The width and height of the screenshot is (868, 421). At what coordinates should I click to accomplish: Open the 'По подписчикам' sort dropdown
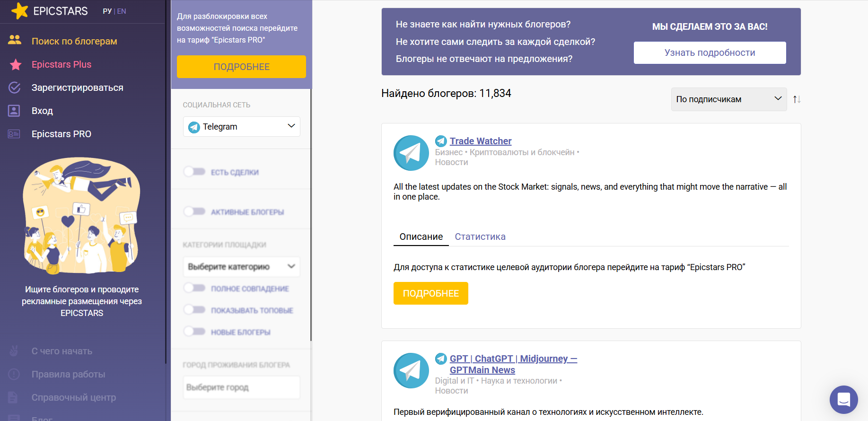click(x=728, y=99)
